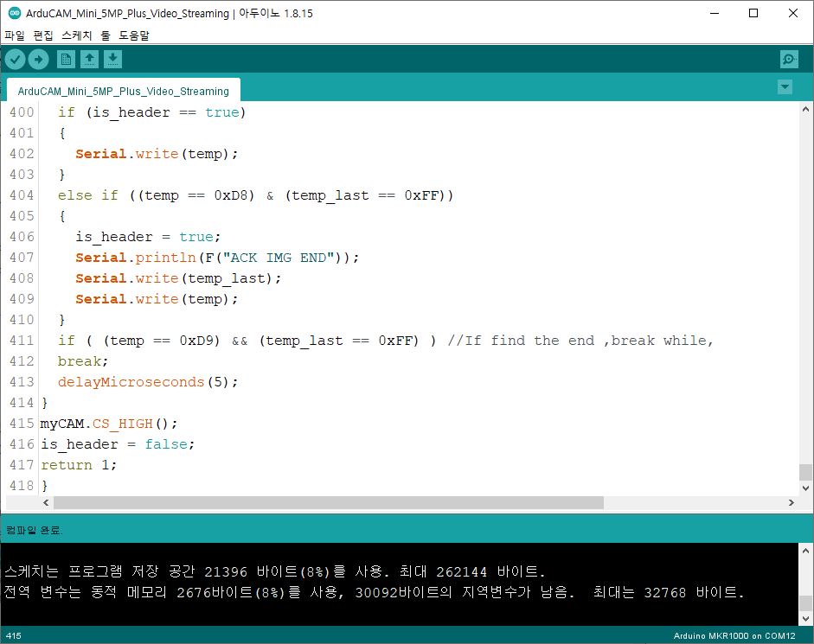Open a sketch with the Open icon

89,60
